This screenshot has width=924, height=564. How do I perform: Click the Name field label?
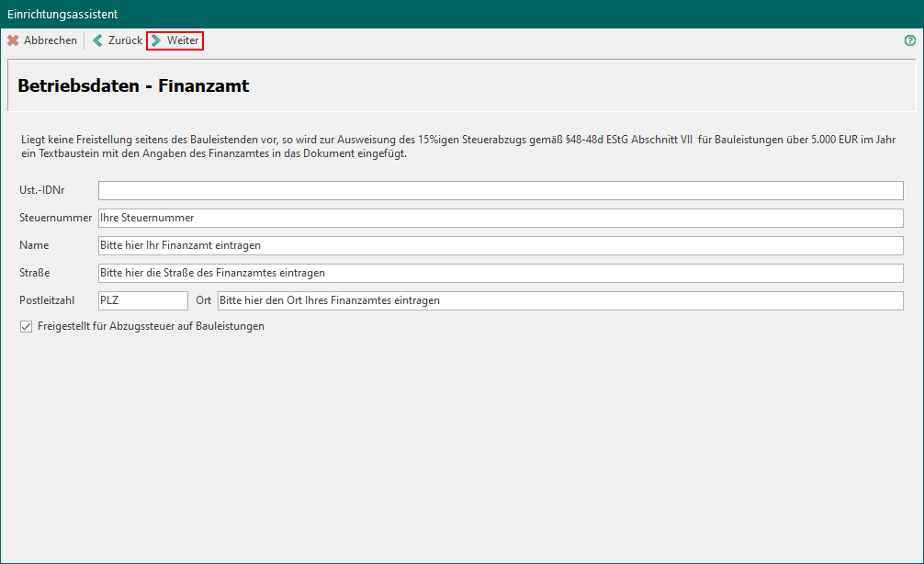pos(34,245)
